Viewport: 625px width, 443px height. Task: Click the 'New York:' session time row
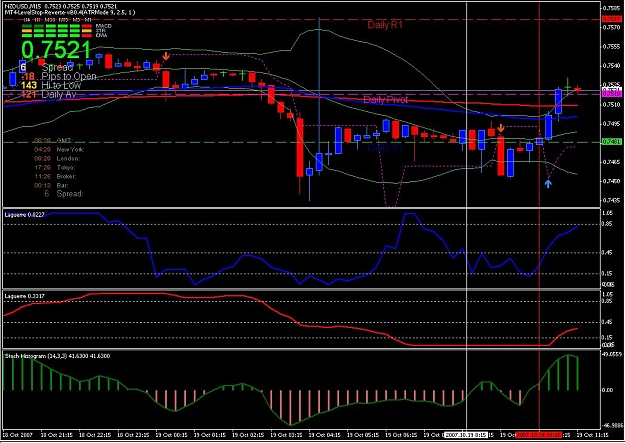click(59, 150)
